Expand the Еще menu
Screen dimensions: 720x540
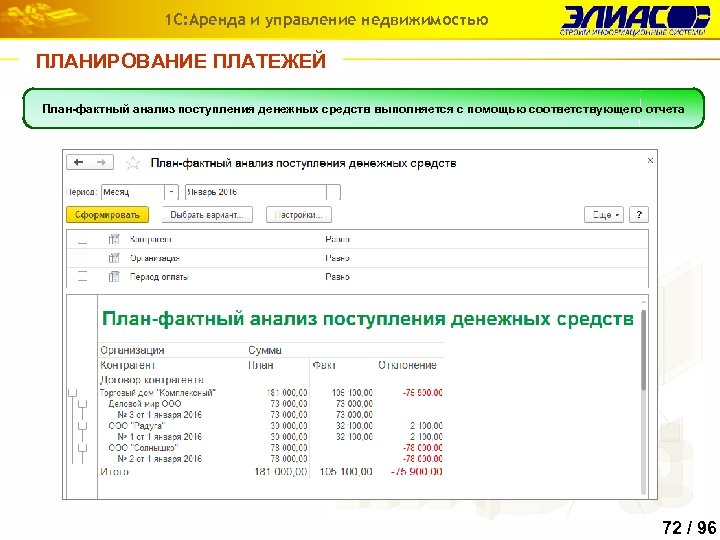click(604, 214)
